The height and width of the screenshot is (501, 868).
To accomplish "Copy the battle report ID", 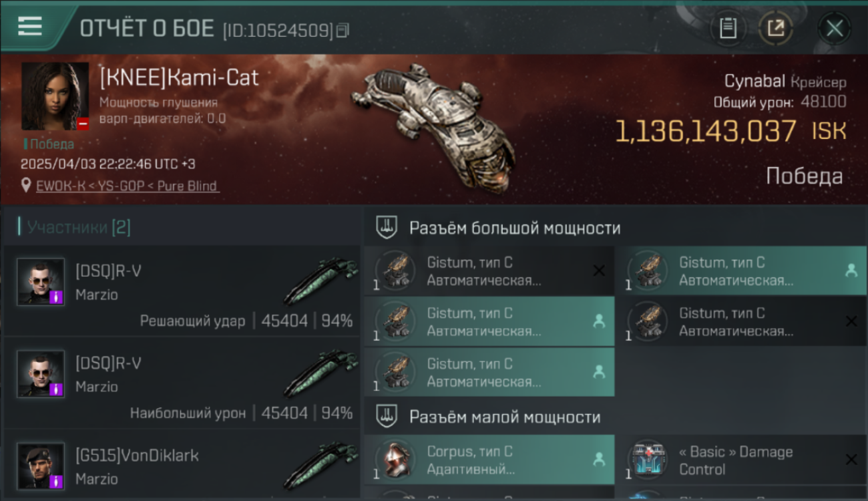I will click(343, 30).
